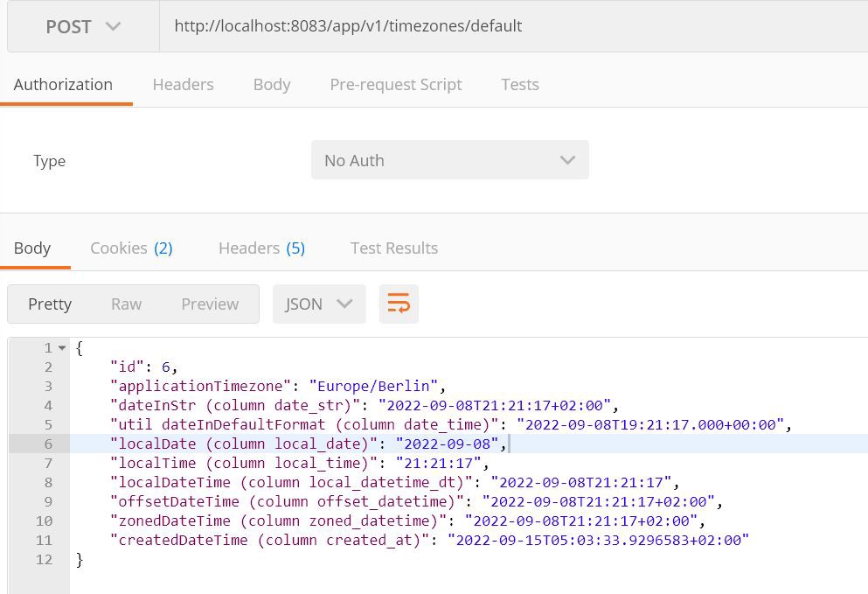The height and width of the screenshot is (594, 868).
Task: Select the Raw view button
Action: click(x=126, y=304)
